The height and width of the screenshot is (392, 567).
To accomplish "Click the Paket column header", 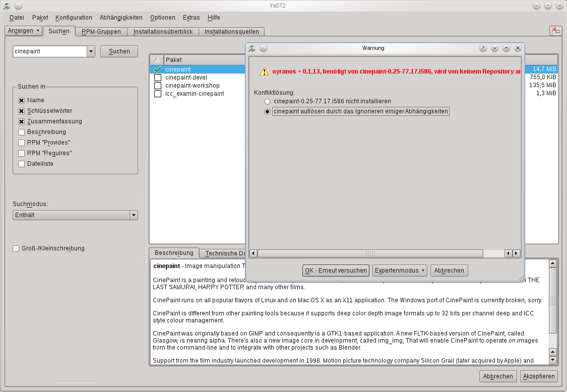I will point(204,59).
